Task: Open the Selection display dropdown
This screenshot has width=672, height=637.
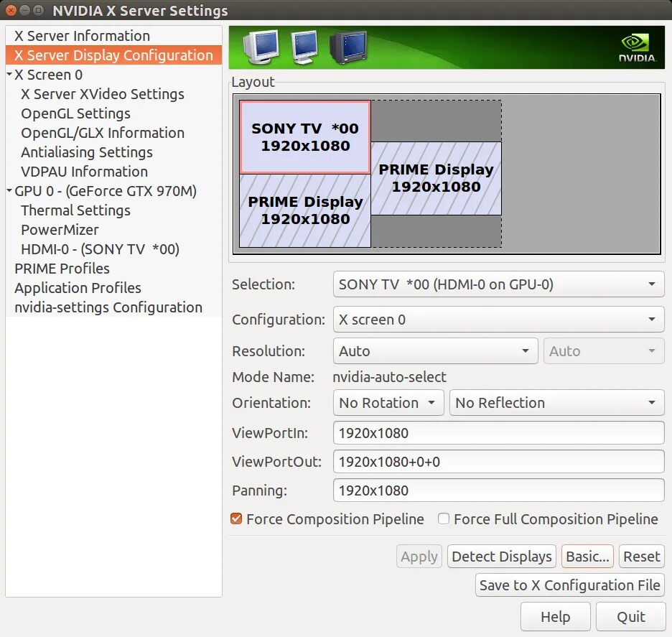Action: [498, 284]
